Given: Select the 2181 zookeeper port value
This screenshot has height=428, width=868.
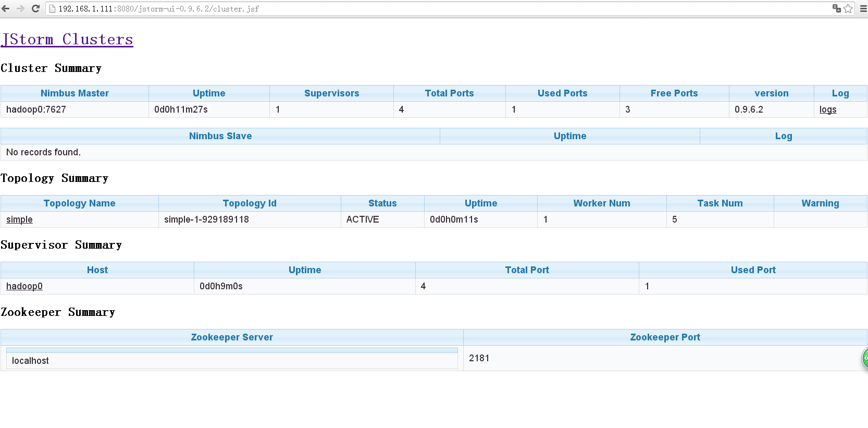Looking at the screenshot, I should point(479,358).
